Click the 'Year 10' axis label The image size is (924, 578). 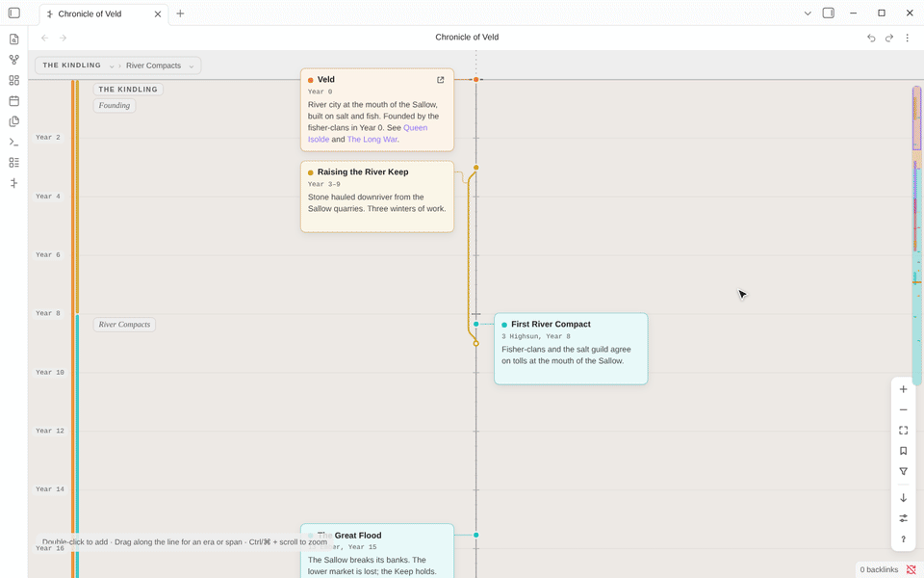(50, 372)
